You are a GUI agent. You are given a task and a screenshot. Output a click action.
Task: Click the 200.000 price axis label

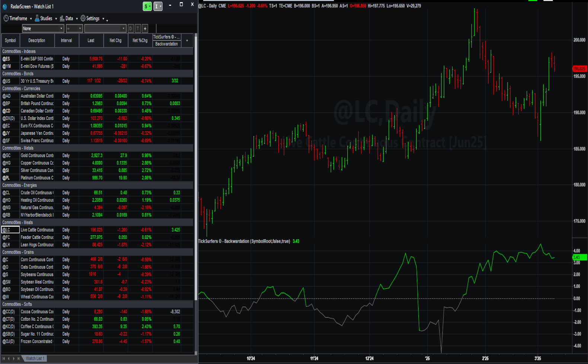click(x=579, y=40)
